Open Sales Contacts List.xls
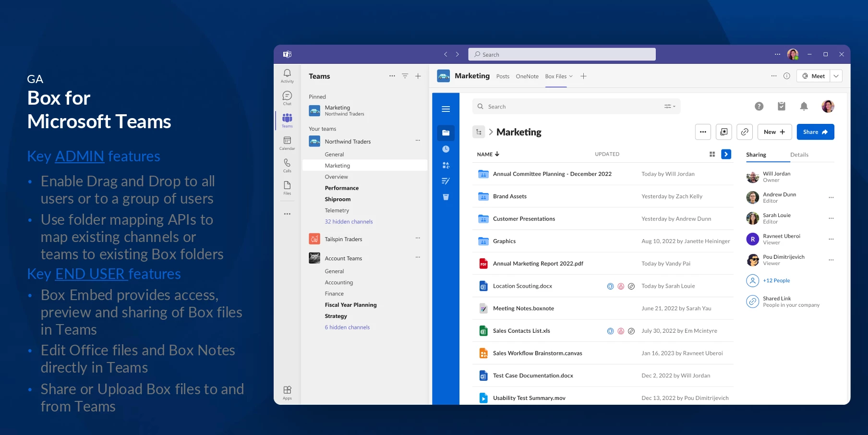 pyautogui.click(x=521, y=331)
